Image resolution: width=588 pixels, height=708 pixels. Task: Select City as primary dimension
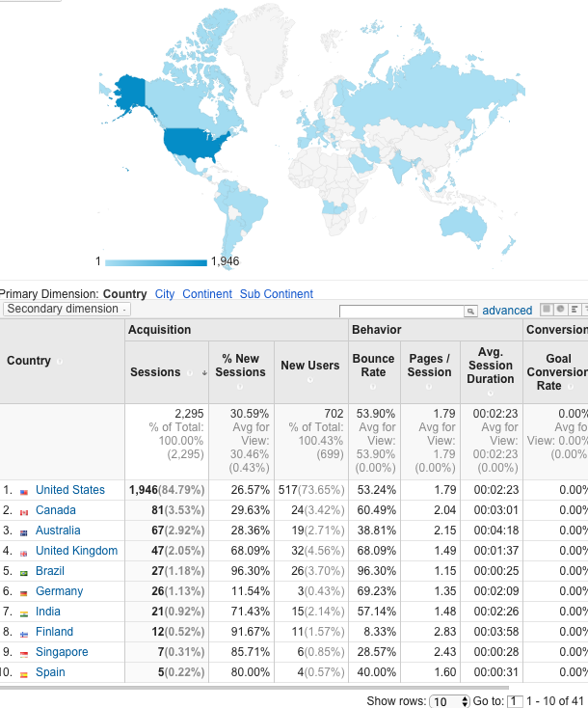click(165, 294)
